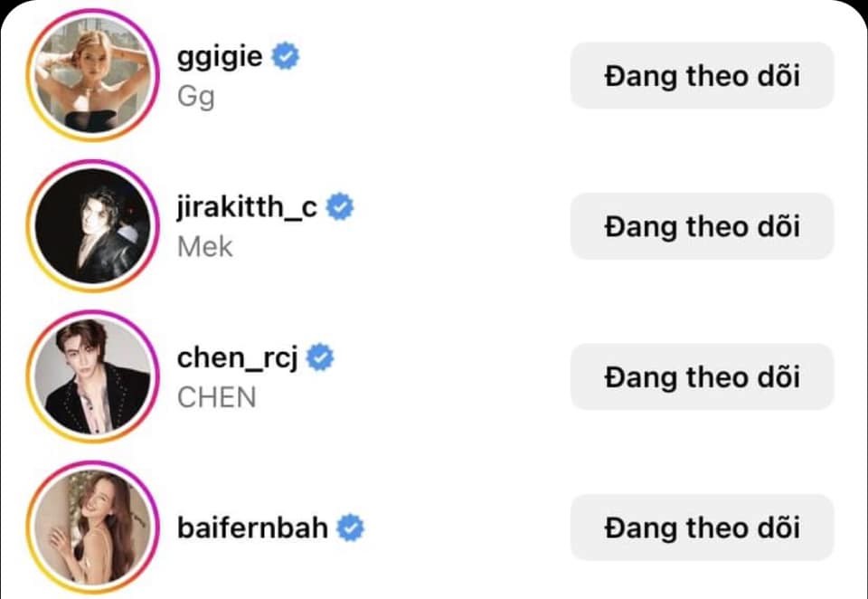The image size is (868, 599).
Task: Select the "Mek" display name text
Action: (205, 246)
